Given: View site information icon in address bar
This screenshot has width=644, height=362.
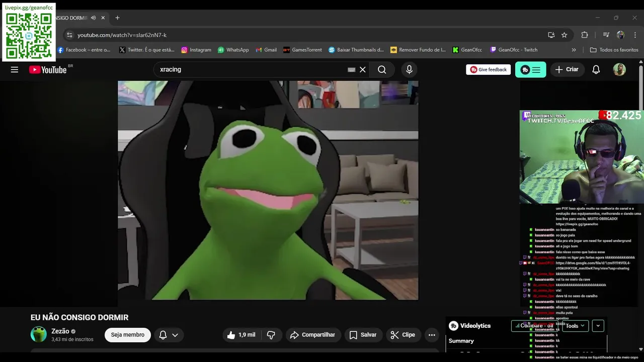Looking at the screenshot, I should point(69,35).
